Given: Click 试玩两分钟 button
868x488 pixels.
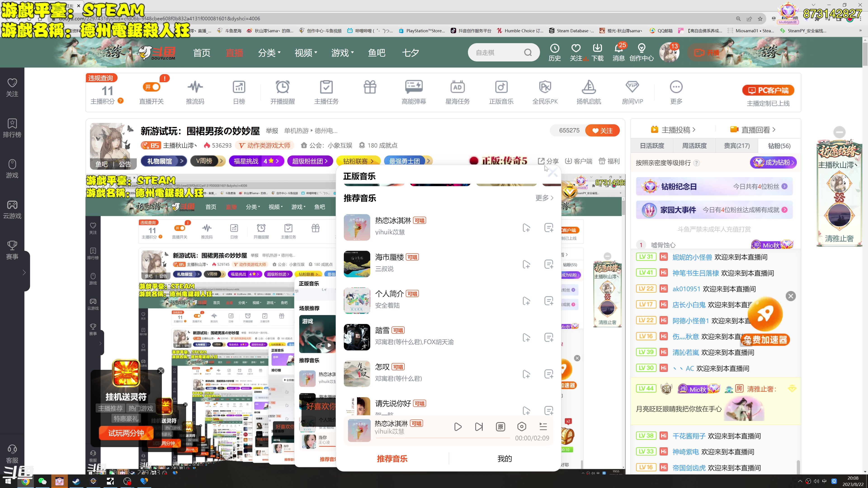Looking at the screenshot, I should coord(126,433).
